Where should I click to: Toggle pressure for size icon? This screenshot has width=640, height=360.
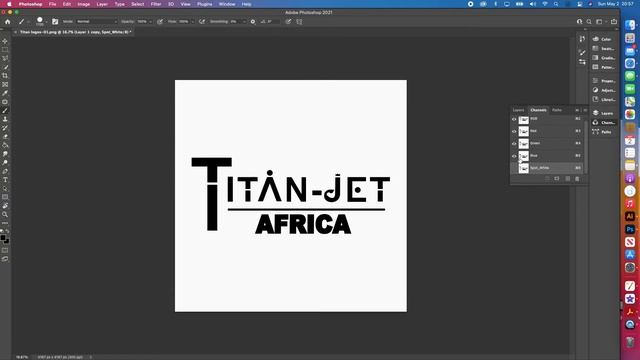click(x=288, y=22)
